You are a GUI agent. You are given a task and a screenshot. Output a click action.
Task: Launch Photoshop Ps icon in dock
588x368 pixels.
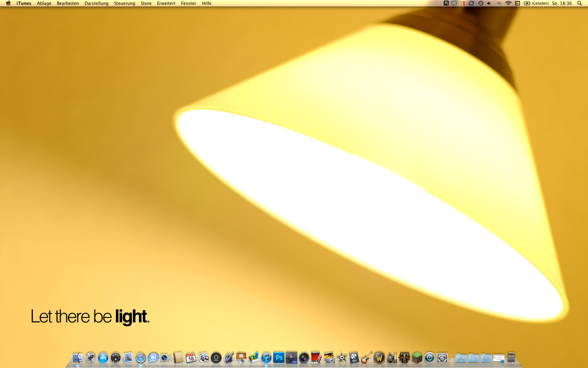(x=279, y=358)
